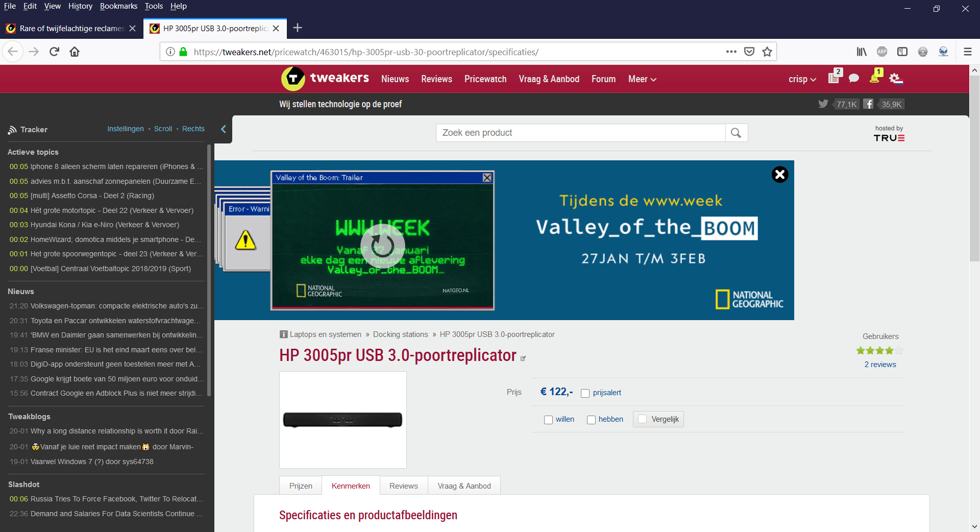Click the tracker Scroll link
The height and width of the screenshot is (532, 980).
click(163, 129)
